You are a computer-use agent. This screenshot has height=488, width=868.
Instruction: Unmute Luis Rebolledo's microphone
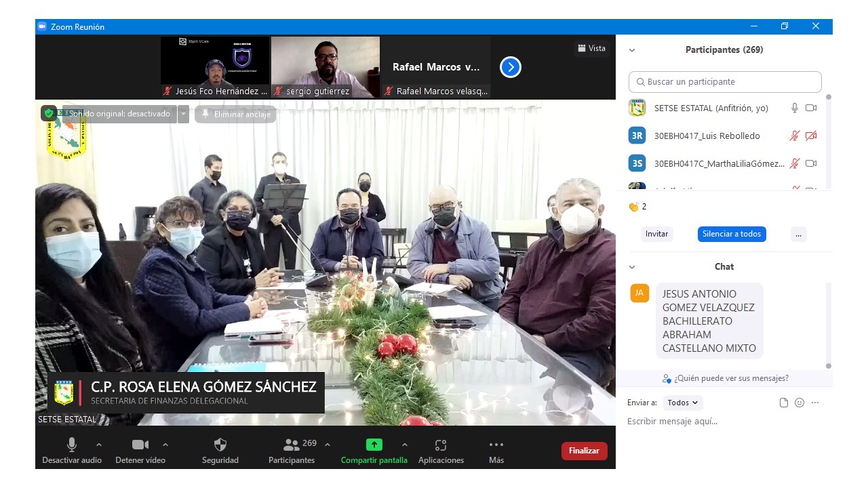click(x=795, y=136)
